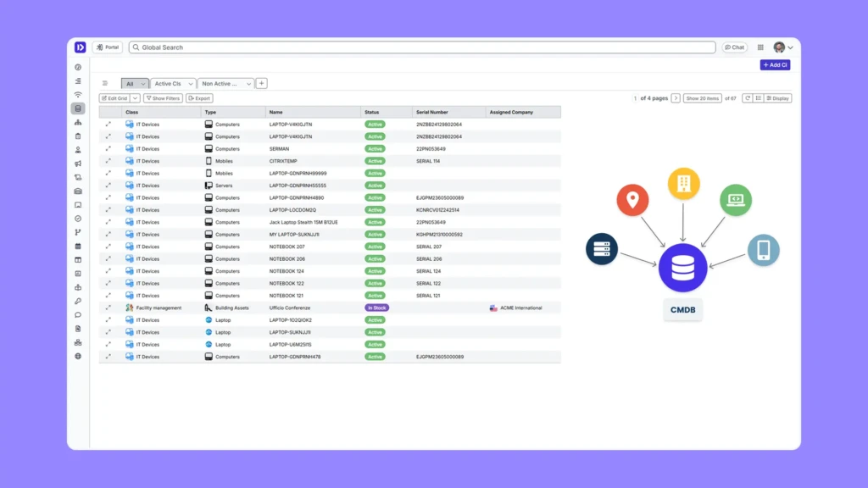Toggle the list view icon next to Display
The width and height of the screenshot is (868, 488).
click(759, 98)
